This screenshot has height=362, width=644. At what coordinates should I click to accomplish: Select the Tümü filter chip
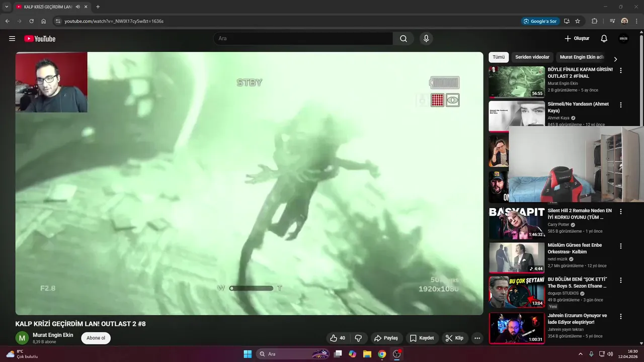click(x=499, y=57)
